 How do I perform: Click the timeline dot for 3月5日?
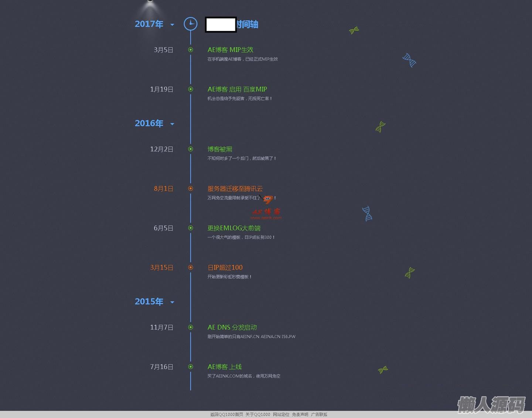coord(191,50)
